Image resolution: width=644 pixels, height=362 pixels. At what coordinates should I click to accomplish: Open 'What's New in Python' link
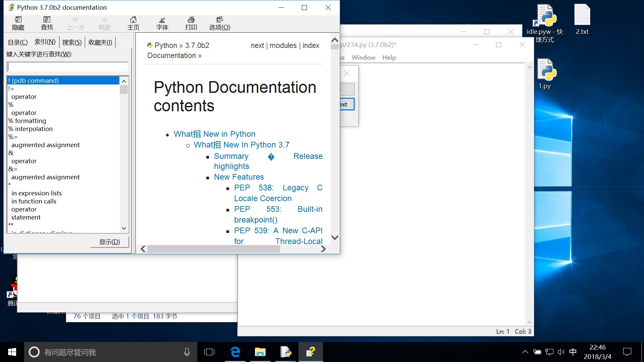pos(214,134)
